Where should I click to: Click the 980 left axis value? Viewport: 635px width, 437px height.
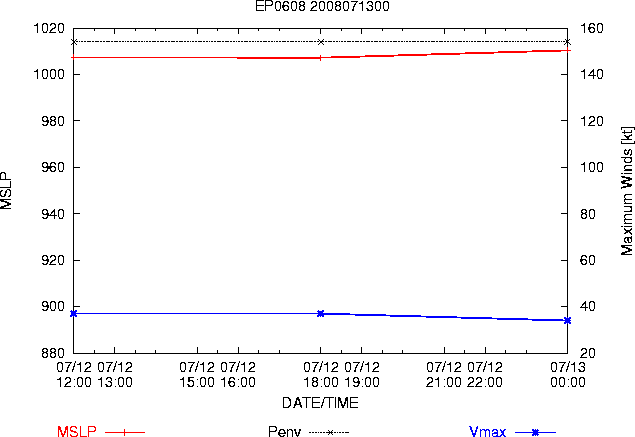(x=53, y=121)
